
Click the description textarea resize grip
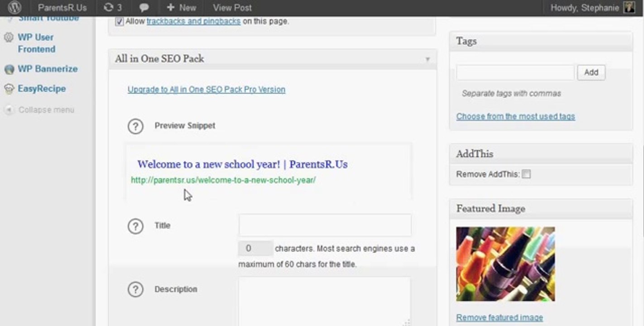406,322
